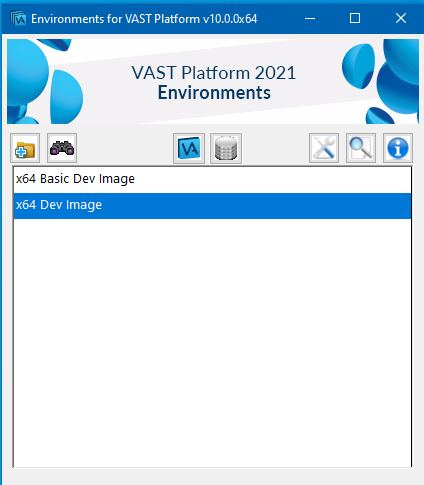Open the binoculars search environments icon
424x485 pixels.
(62, 148)
